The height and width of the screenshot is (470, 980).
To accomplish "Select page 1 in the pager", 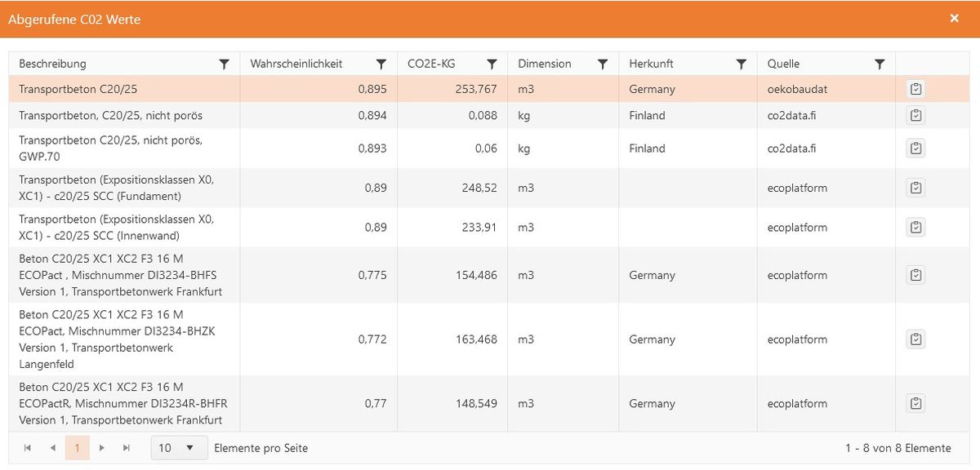I will (78, 448).
